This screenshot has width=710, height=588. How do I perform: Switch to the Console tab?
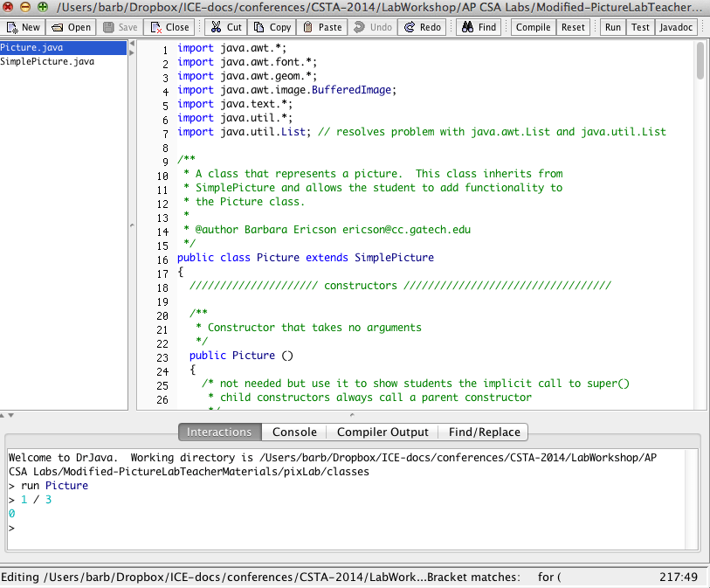[294, 432]
